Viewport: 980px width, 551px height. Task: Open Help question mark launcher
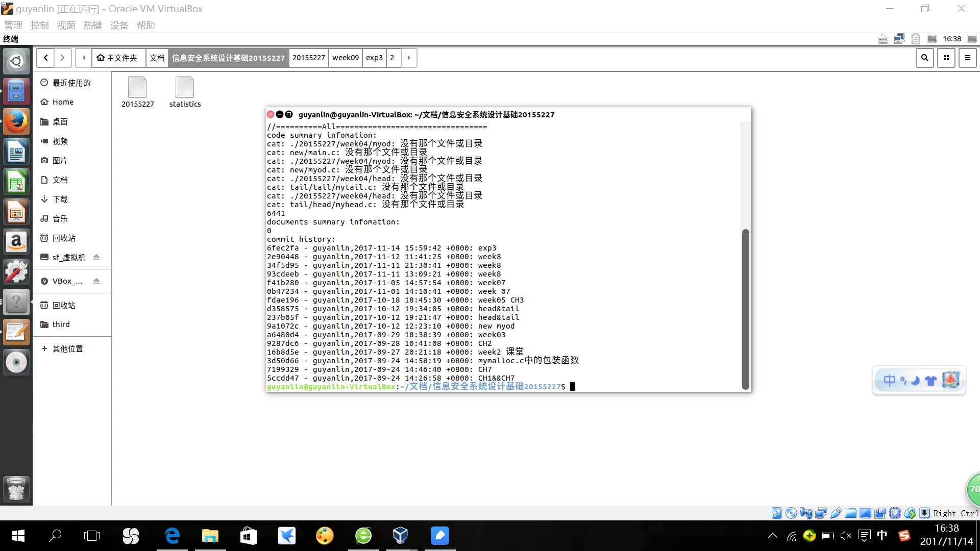point(16,302)
